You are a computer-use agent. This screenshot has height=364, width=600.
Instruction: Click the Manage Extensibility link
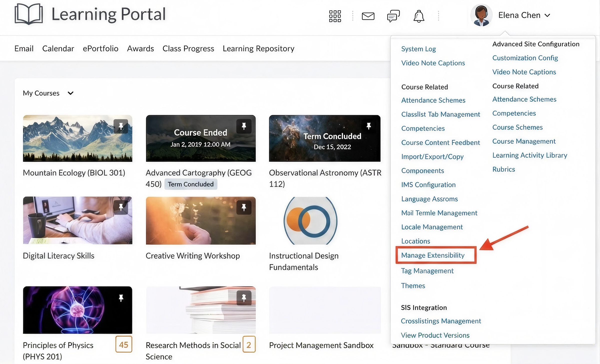tap(433, 255)
